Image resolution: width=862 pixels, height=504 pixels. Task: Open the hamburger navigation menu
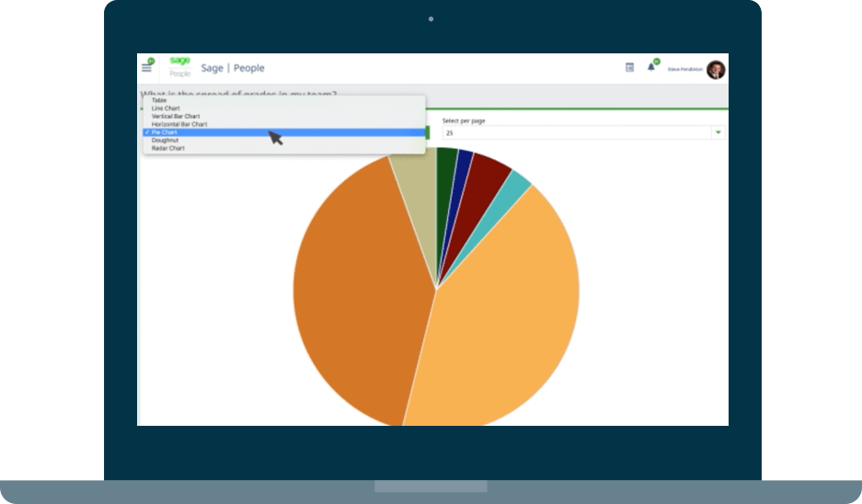click(x=146, y=68)
